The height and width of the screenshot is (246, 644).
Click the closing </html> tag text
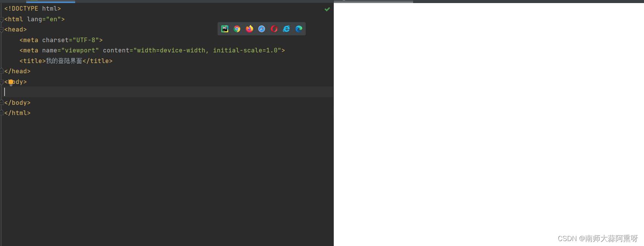point(17,113)
